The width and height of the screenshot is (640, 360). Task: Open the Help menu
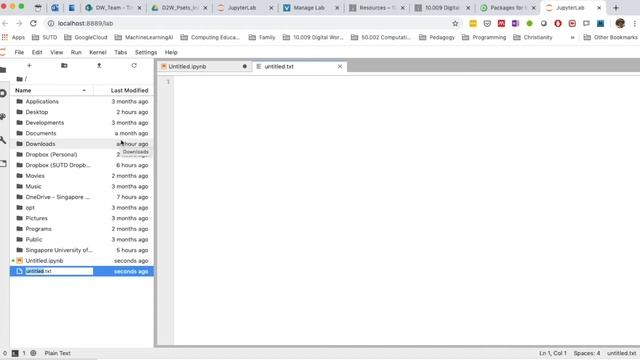coord(171,52)
